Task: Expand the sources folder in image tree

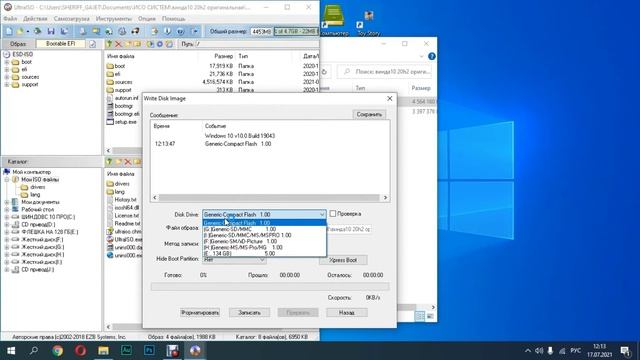Action: click(7, 77)
